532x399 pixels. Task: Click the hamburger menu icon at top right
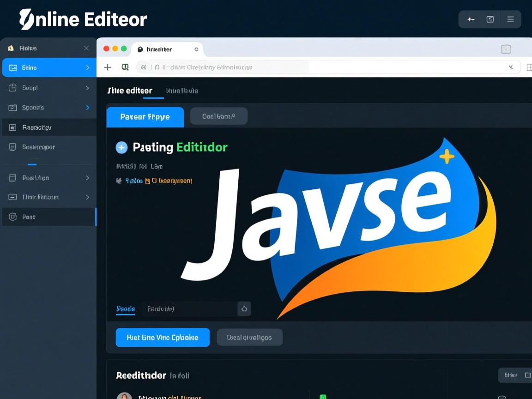point(510,19)
